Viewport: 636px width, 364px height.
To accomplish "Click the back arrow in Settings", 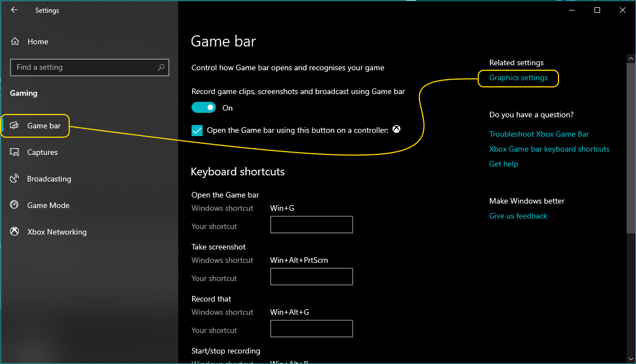I will (14, 10).
